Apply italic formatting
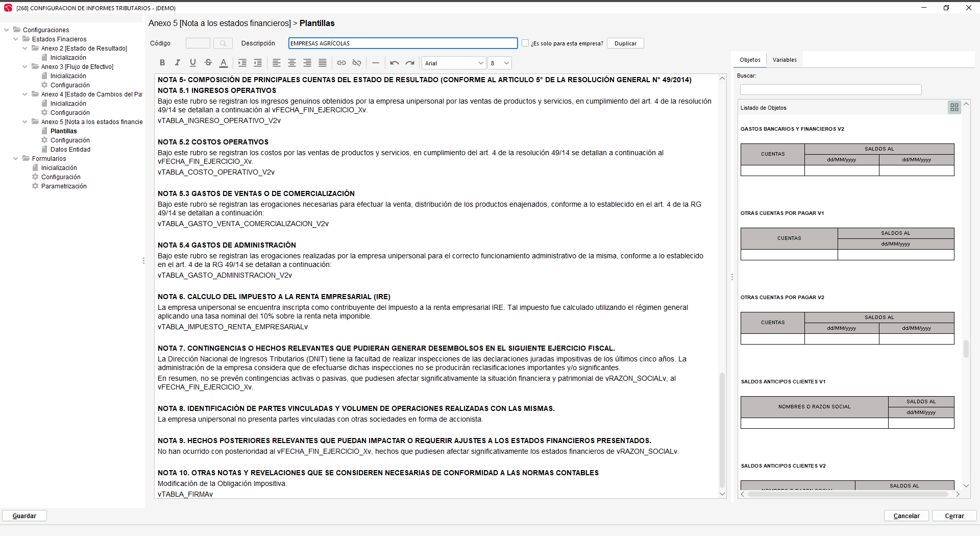Image resolution: width=980 pixels, height=536 pixels. click(x=178, y=63)
